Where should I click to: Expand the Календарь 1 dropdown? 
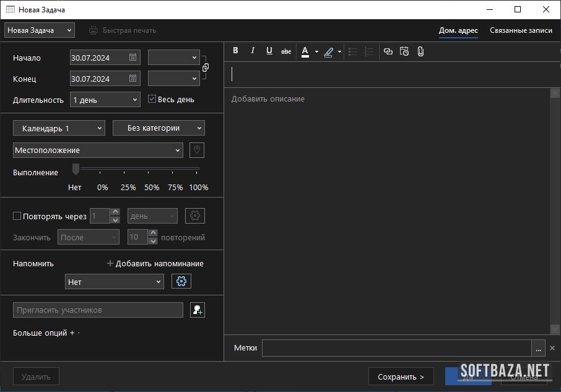click(x=59, y=128)
